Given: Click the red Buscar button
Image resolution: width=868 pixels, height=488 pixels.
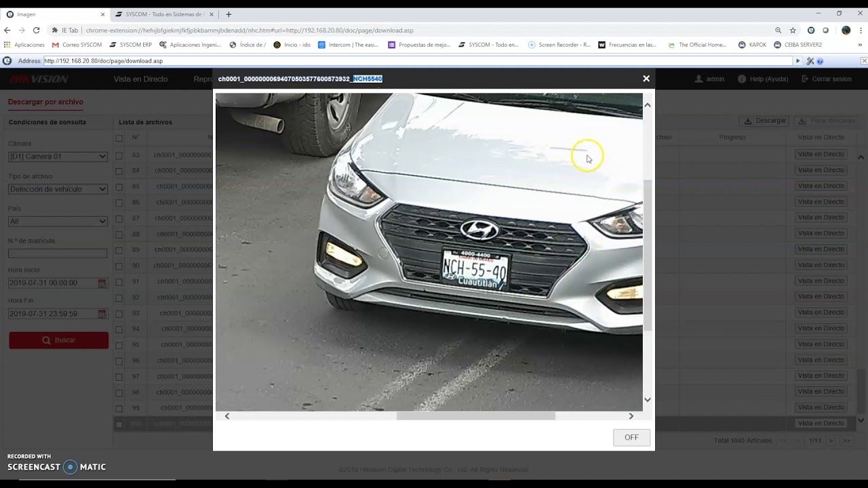Looking at the screenshot, I should click(x=59, y=340).
